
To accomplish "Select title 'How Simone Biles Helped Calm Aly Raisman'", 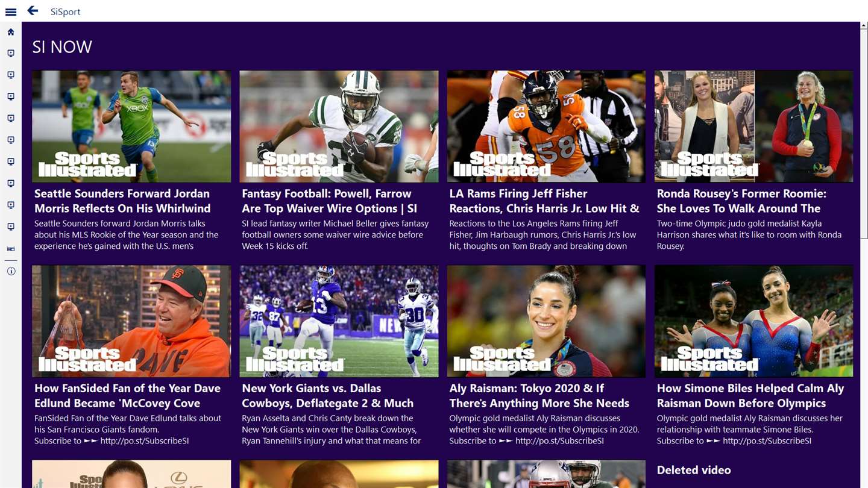I will 750,395.
